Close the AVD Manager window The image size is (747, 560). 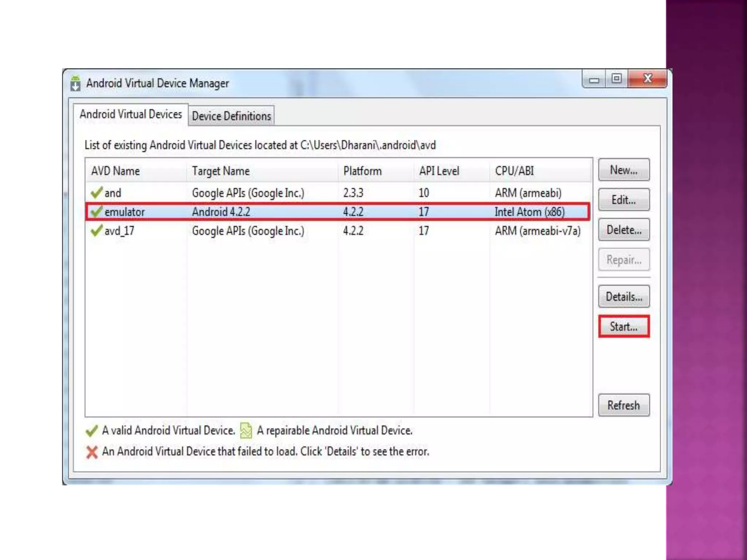[x=647, y=79]
